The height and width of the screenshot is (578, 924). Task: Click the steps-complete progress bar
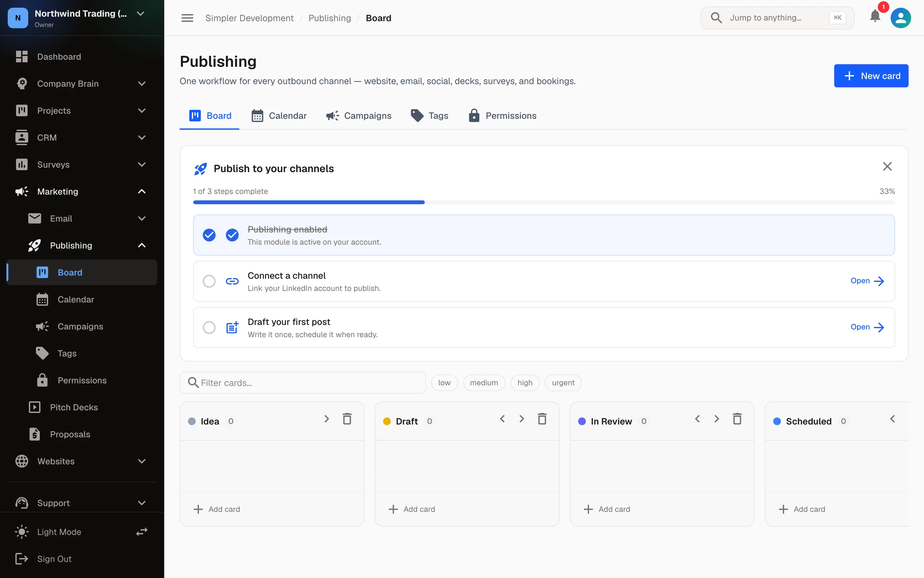tap(544, 202)
